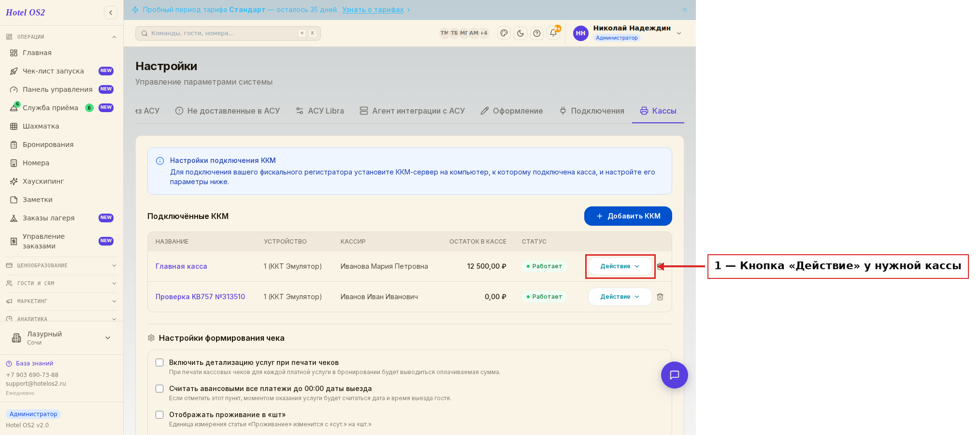Click the Добавить ККМ button
This screenshot has width=980, height=435.
tap(628, 216)
